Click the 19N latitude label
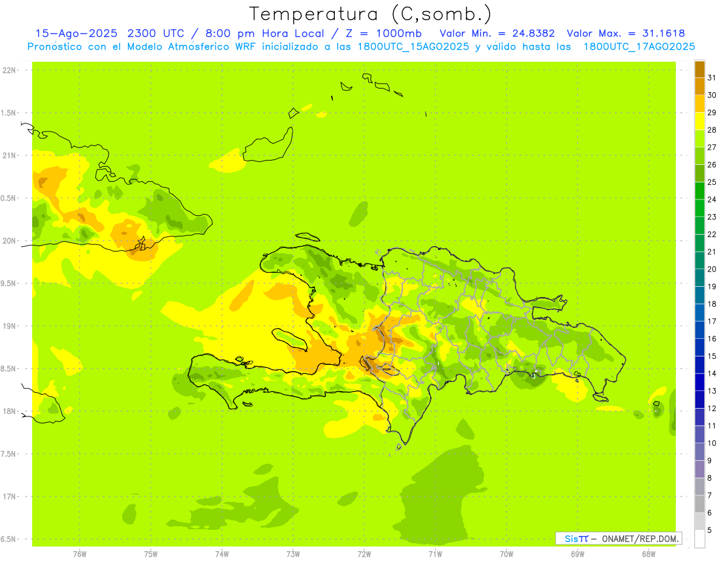 click(9, 326)
